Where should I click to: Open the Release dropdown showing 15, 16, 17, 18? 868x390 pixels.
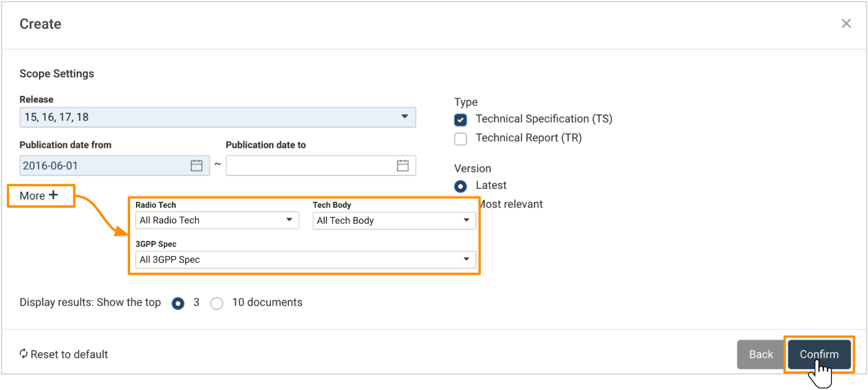click(218, 117)
